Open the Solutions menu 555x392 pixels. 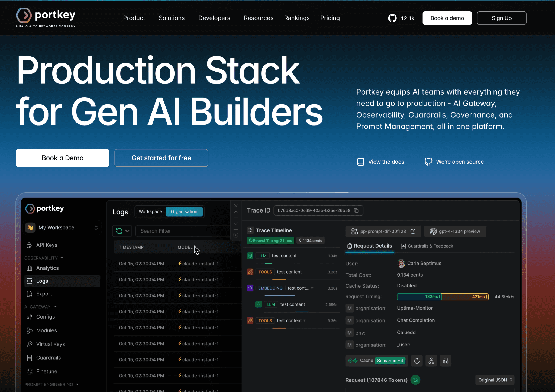point(172,18)
